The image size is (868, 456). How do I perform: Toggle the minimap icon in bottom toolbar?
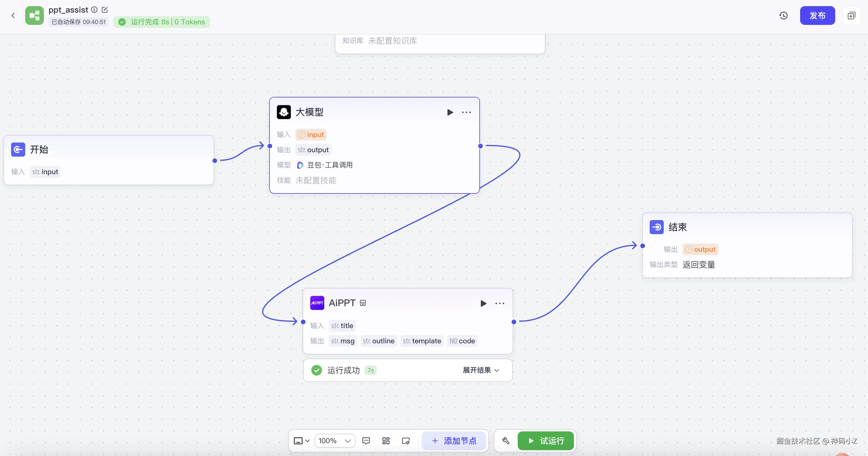[x=406, y=440]
